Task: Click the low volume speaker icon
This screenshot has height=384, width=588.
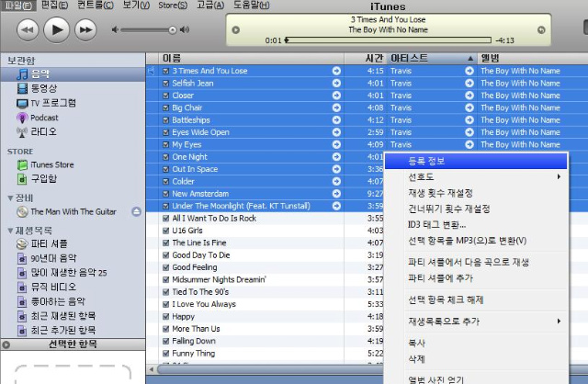Action: point(115,29)
